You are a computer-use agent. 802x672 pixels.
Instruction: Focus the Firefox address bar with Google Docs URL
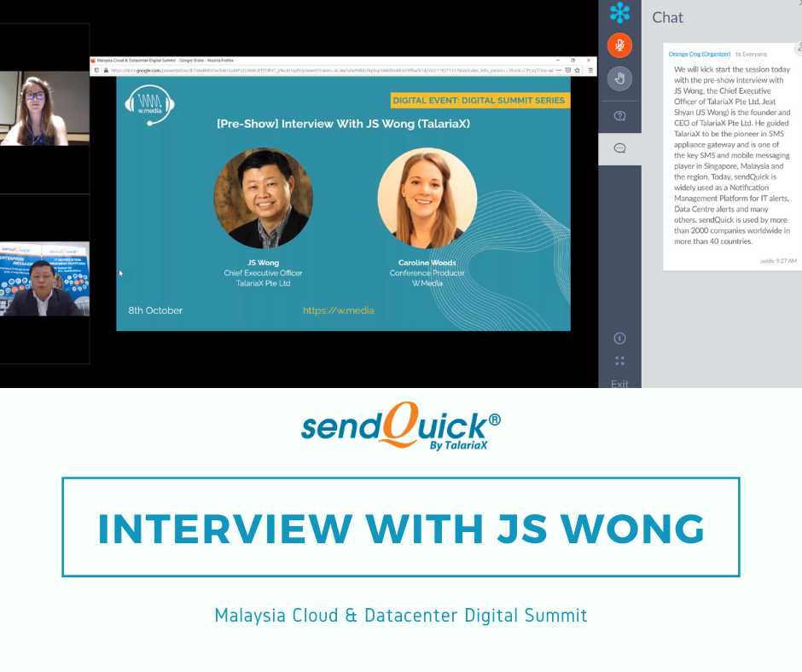tap(333, 71)
